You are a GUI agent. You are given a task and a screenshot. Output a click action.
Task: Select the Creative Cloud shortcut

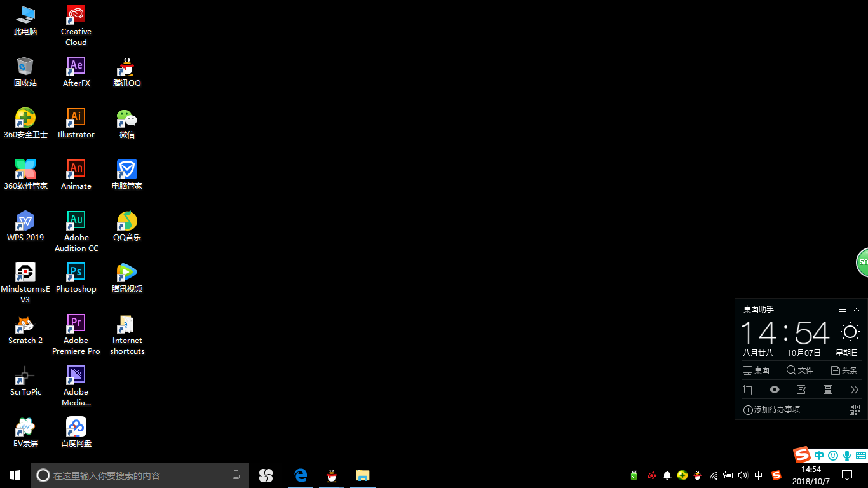76,26
